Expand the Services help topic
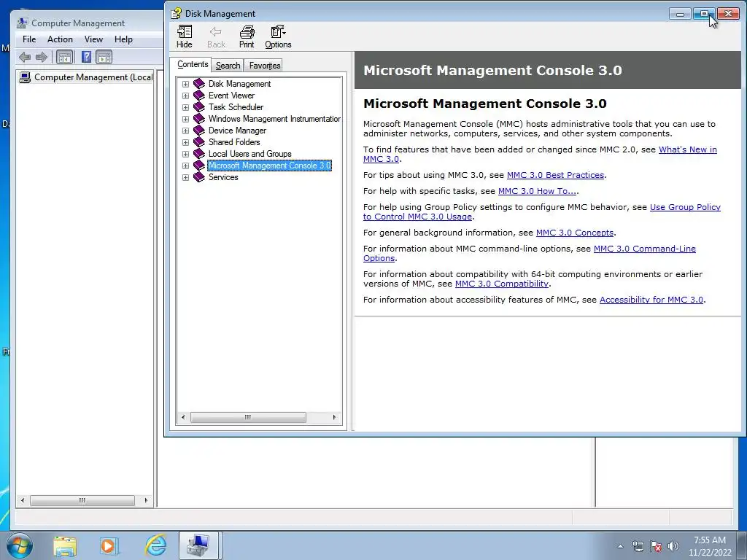 185,178
